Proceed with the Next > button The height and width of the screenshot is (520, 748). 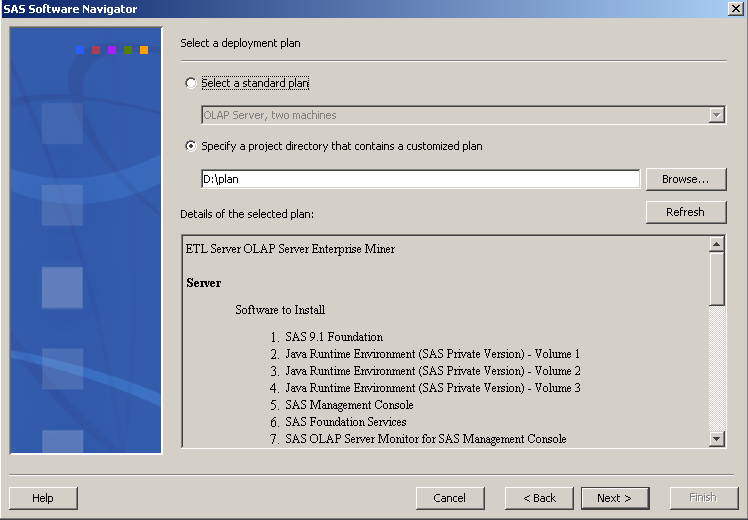click(x=615, y=498)
